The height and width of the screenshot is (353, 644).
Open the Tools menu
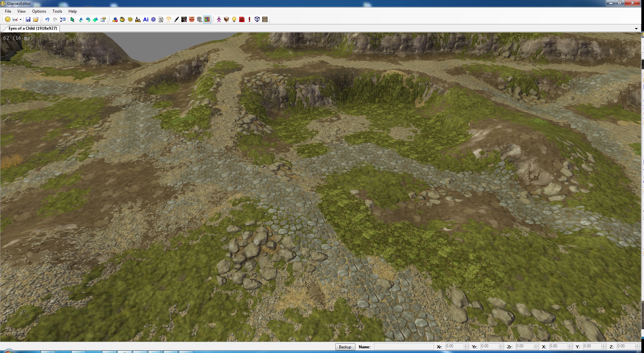pyautogui.click(x=57, y=11)
